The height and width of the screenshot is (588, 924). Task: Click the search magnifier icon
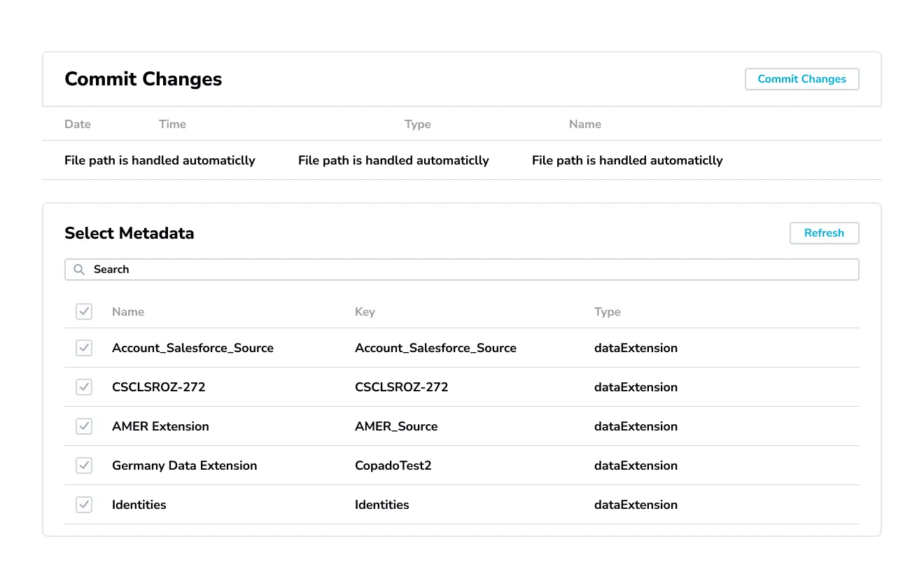click(79, 269)
